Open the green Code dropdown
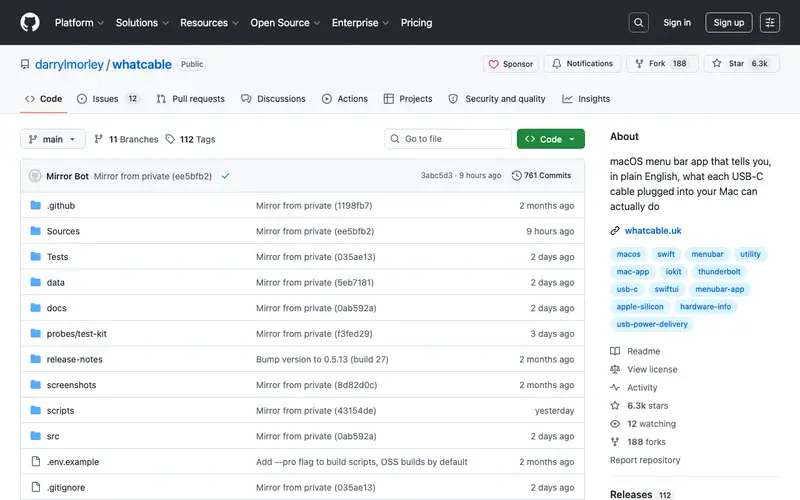The height and width of the screenshot is (500, 800). (551, 139)
